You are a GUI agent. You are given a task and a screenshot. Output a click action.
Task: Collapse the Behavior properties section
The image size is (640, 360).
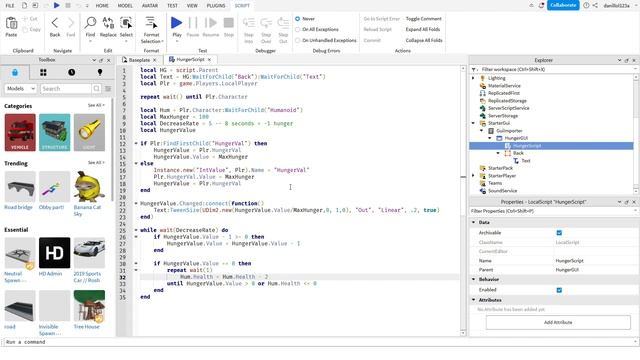click(x=474, y=280)
